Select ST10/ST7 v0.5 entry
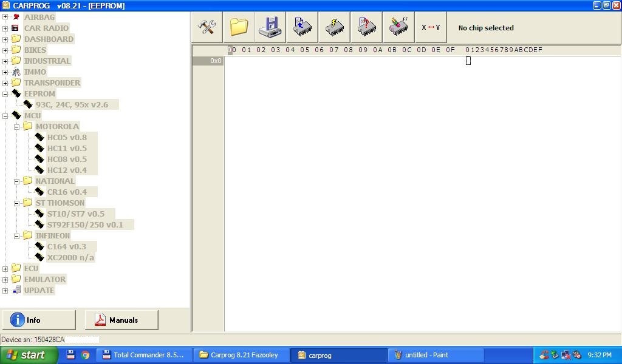The width and height of the screenshot is (622, 364). (x=76, y=214)
